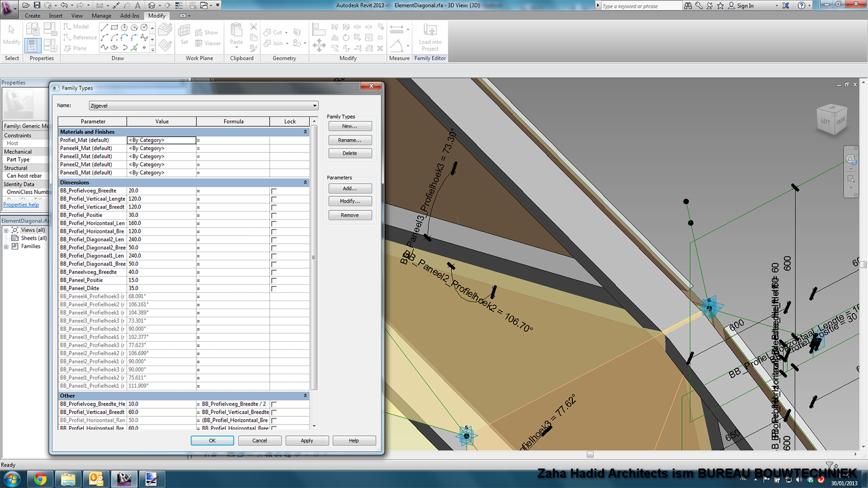Toggle lock checkbox for BB_Profiel_Diagonaal1_Len

point(274,256)
